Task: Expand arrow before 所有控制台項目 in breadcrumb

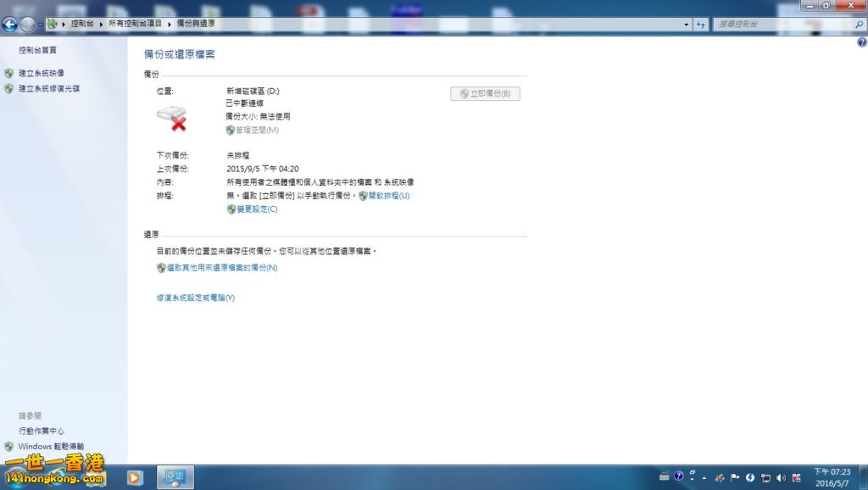Action: (102, 24)
